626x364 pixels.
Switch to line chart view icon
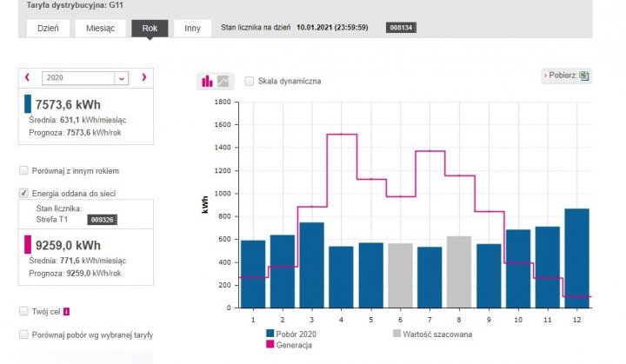pos(223,81)
